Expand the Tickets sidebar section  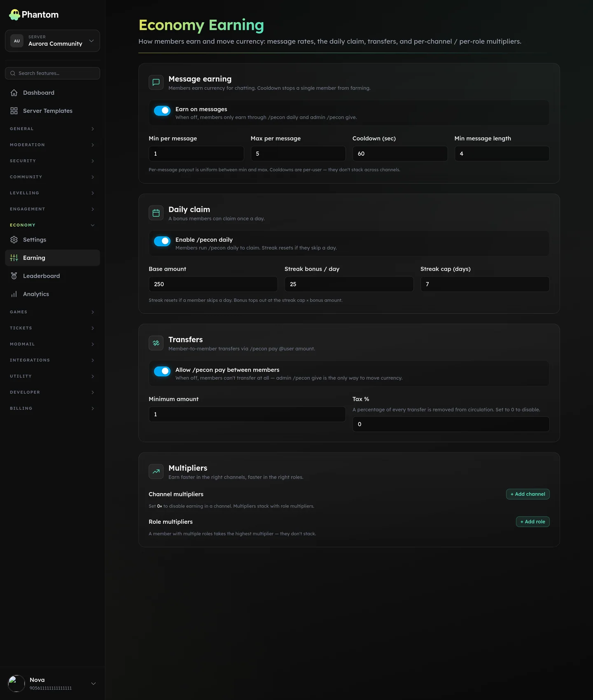[x=52, y=328]
